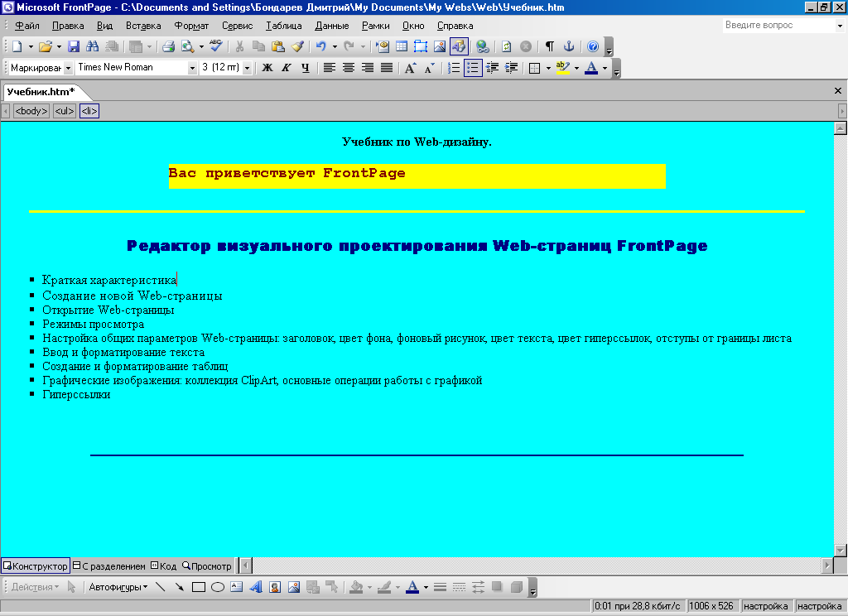Expand the highlight color dropdown arrow
848x616 pixels.
(576, 68)
